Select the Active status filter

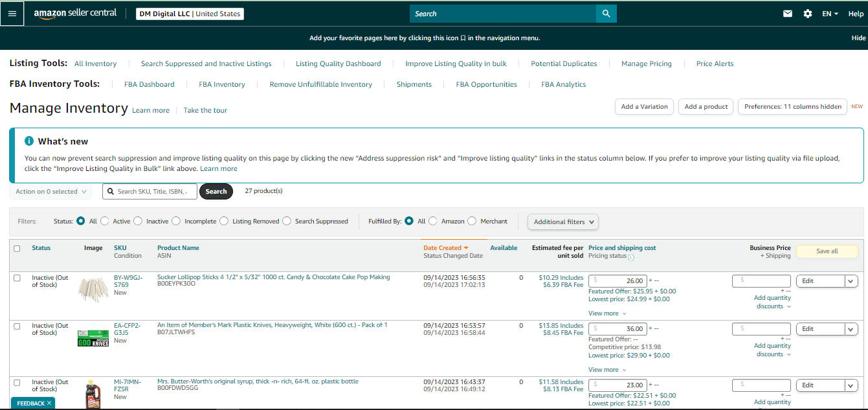(x=105, y=221)
